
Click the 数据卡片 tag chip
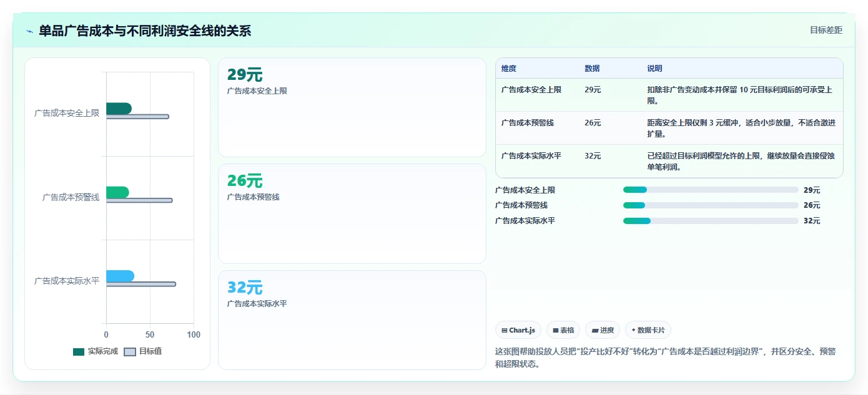pos(648,330)
